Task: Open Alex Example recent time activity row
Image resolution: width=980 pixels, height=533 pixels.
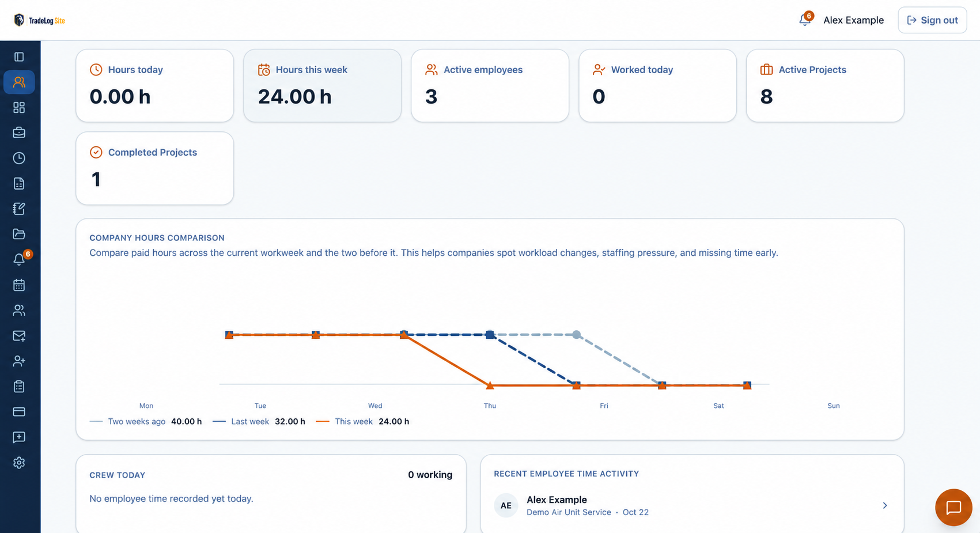Action: click(692, 505)
